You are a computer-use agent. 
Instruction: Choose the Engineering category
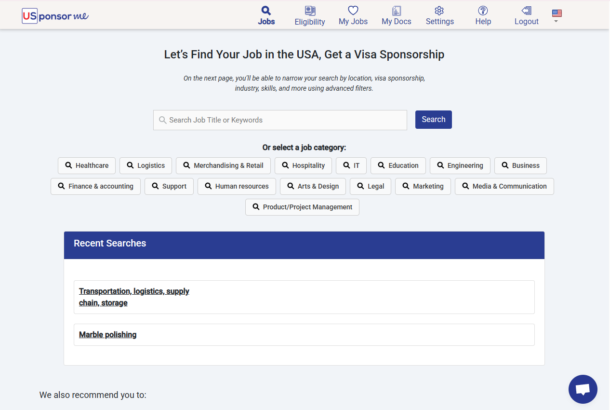(460, 165)
